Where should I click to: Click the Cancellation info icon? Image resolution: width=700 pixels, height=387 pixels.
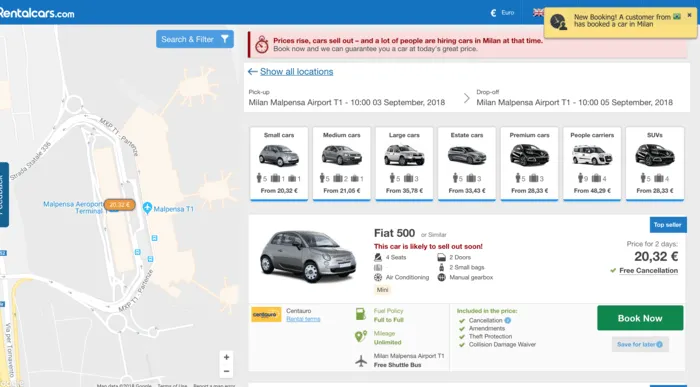tap(508, 320)
